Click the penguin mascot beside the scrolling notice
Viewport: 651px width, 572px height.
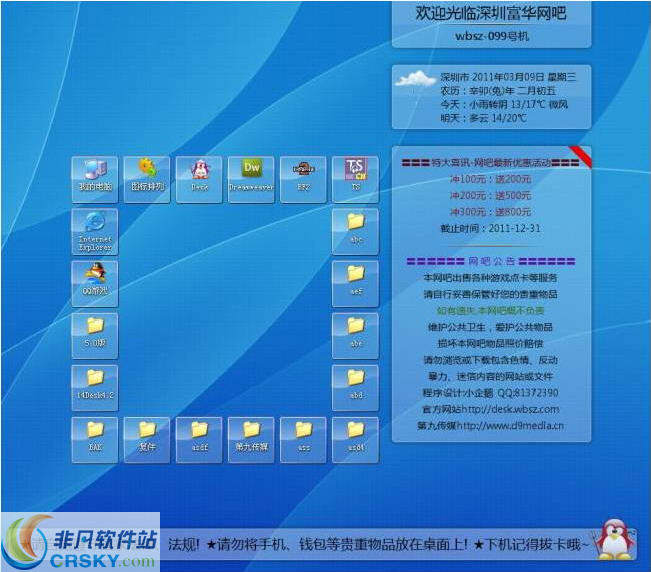tap(616, 539)
